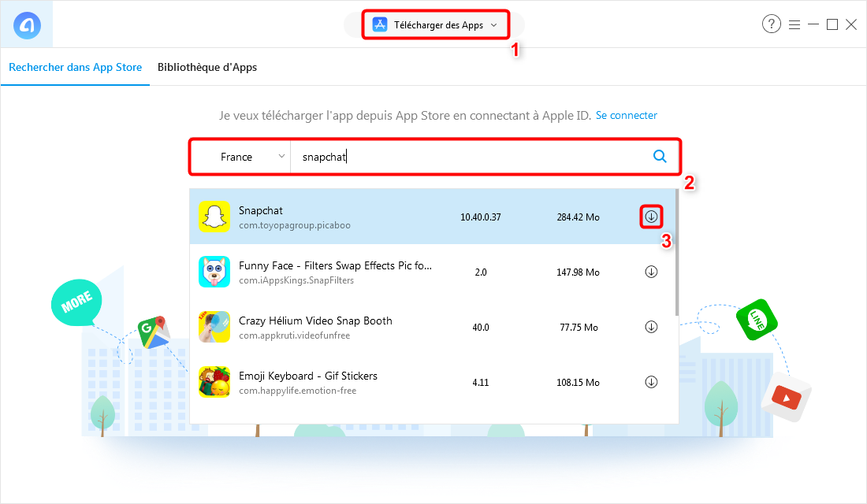Focus the snapchat search input field
The image size is (867, 504).
pos(470,157)
